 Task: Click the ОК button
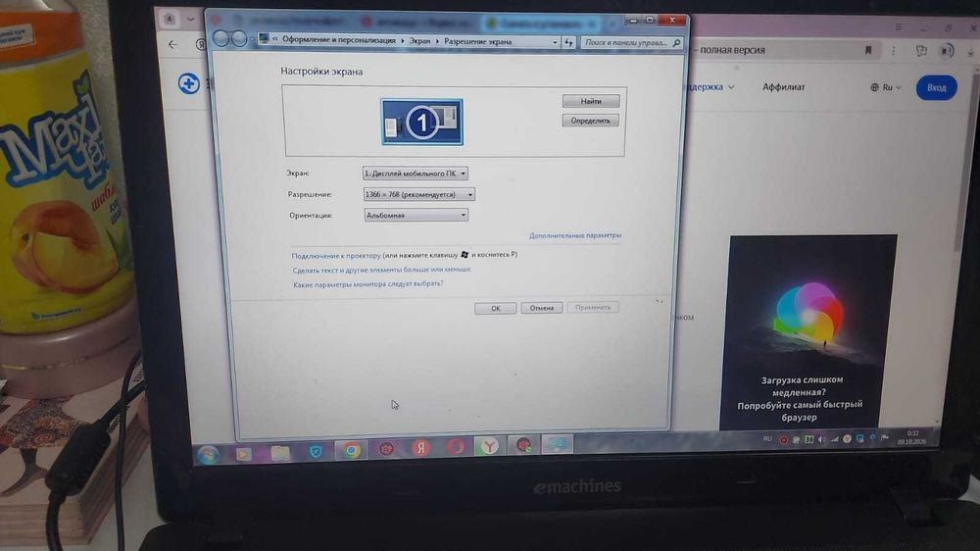coord(496,308)
